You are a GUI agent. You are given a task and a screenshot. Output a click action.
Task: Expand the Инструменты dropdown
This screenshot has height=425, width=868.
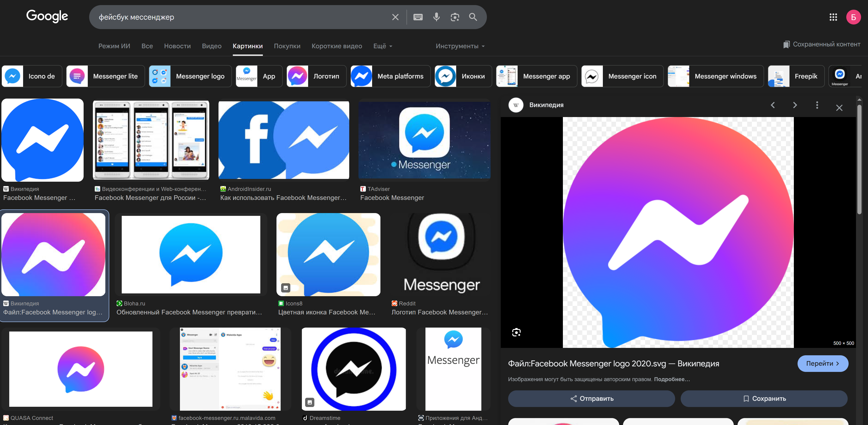[460, 46]
